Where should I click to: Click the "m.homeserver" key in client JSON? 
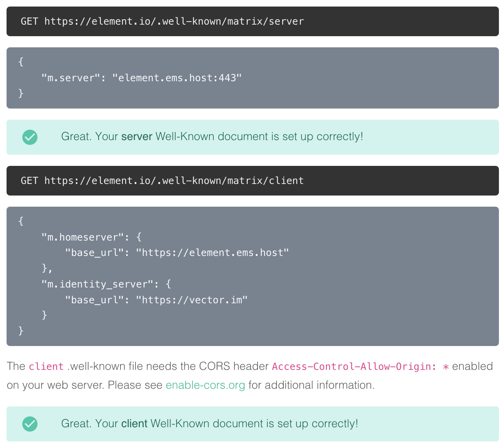83,237
